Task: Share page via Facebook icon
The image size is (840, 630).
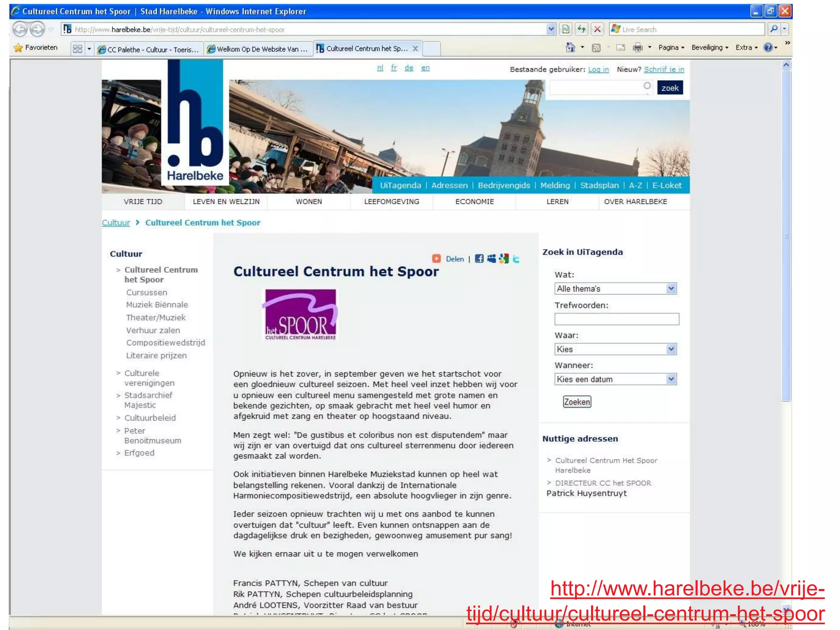Action: point(479,259)
